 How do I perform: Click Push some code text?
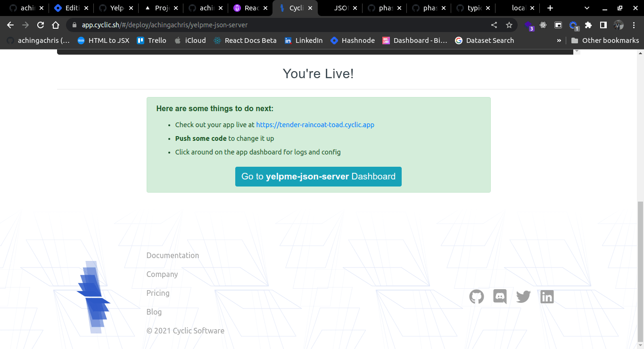pyautogui.click(x=201, y=138)
